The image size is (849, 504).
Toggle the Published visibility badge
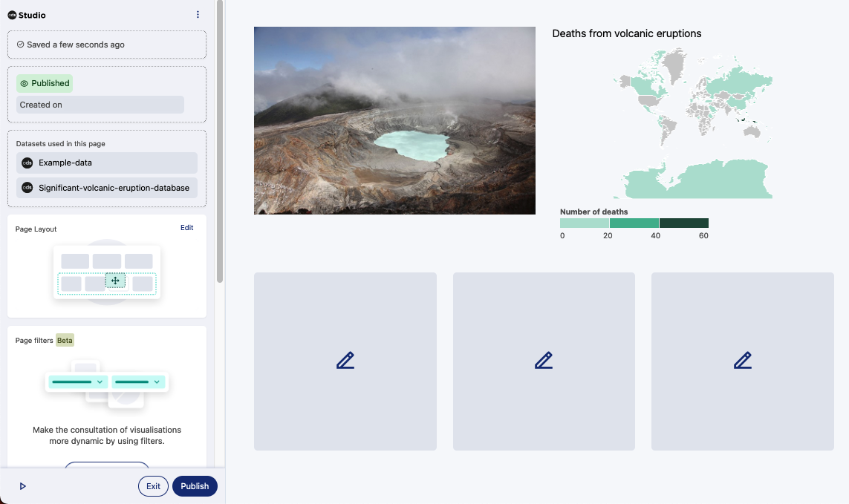45,83
